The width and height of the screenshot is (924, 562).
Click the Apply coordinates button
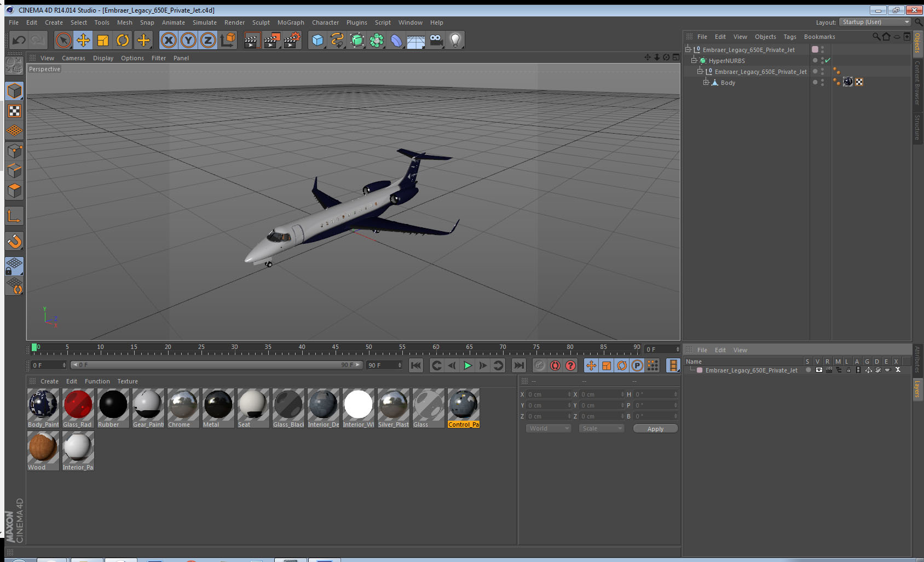655,429
